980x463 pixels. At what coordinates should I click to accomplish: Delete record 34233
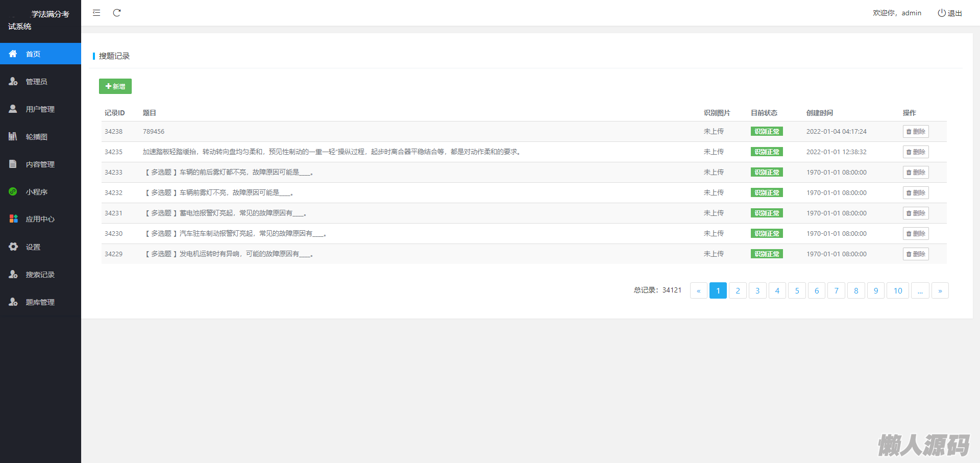[x=916, y=172]
